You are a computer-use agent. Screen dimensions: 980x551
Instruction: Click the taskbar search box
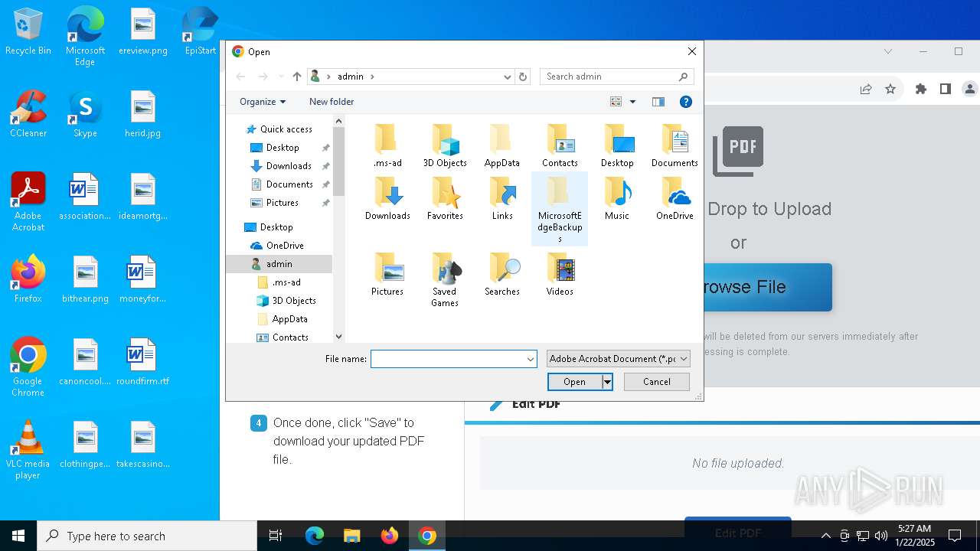point(147,536)
